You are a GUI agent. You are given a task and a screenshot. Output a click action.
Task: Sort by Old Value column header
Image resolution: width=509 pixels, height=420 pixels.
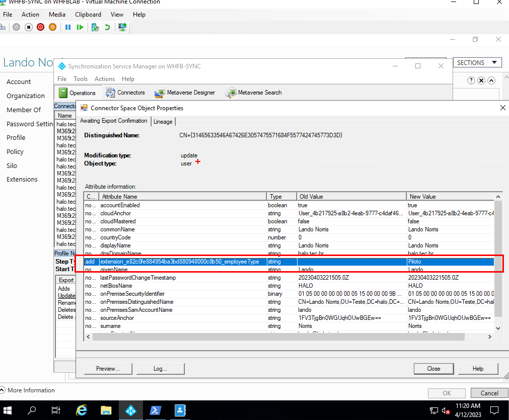351,197
